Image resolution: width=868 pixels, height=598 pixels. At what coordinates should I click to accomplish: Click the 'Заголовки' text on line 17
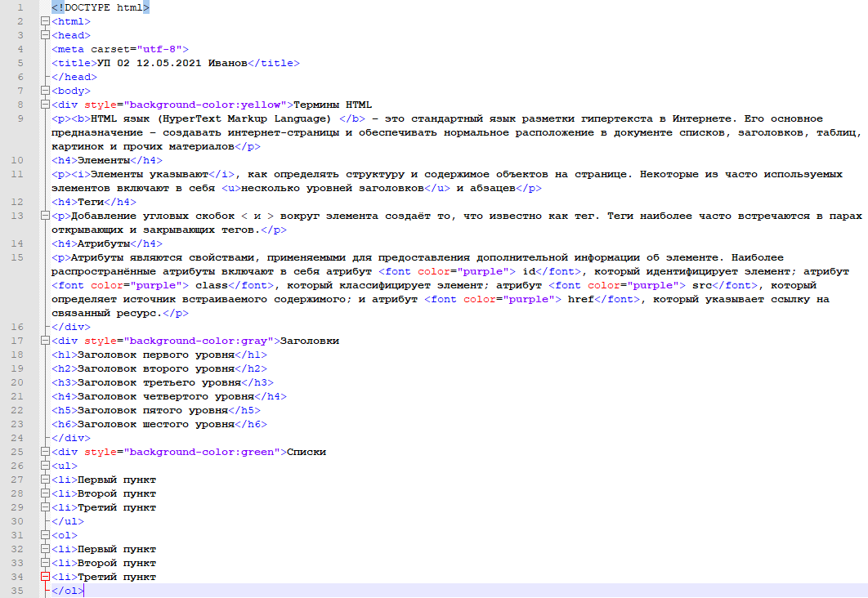click(310, 341)
